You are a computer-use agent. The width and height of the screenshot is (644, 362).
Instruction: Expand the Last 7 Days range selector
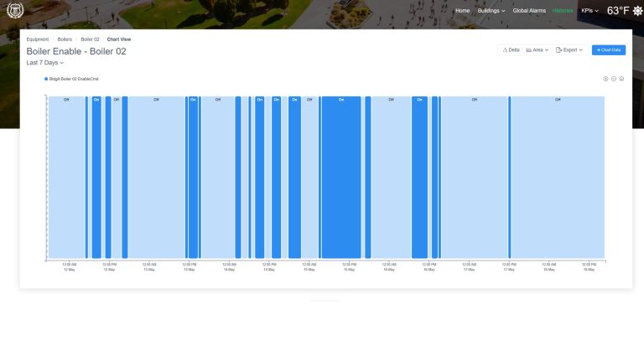click(45, 63)
